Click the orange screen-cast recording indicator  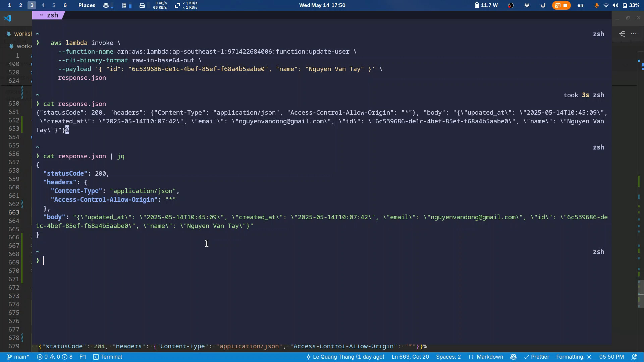pos(561,5)
